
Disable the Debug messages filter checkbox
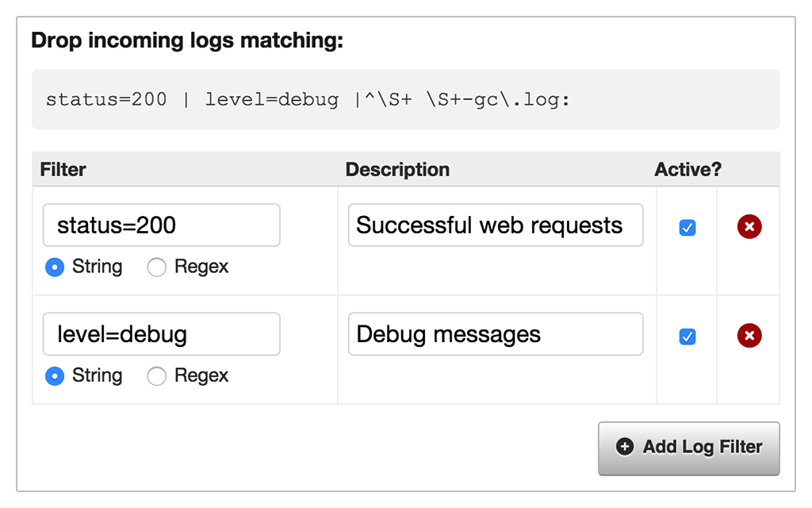coord(688,337)
